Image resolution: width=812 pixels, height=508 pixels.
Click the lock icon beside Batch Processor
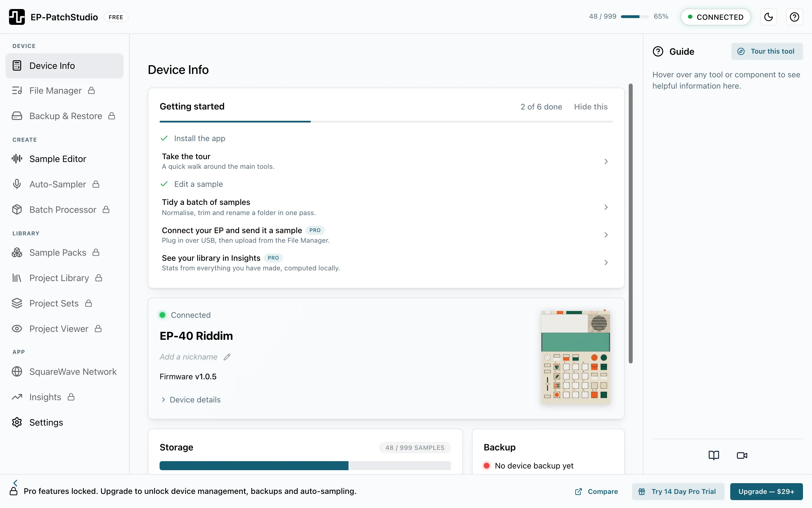pyautogui.click(x=106, y=209)
